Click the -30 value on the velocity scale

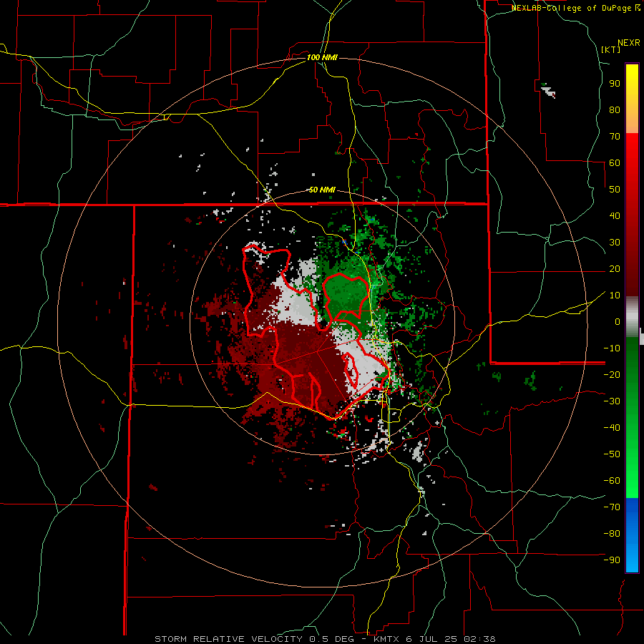[x=612, y=401]
